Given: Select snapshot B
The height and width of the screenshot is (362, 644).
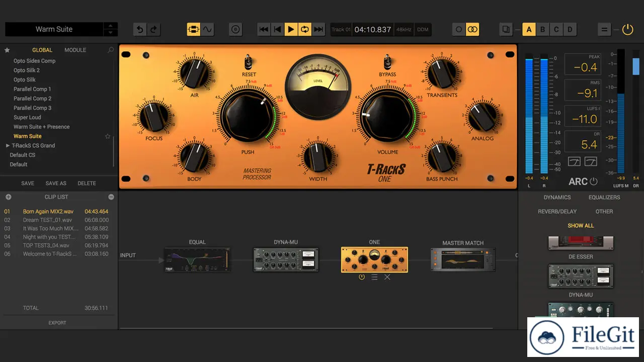Looking at the screenshot, I should click(x=542, y=30).
